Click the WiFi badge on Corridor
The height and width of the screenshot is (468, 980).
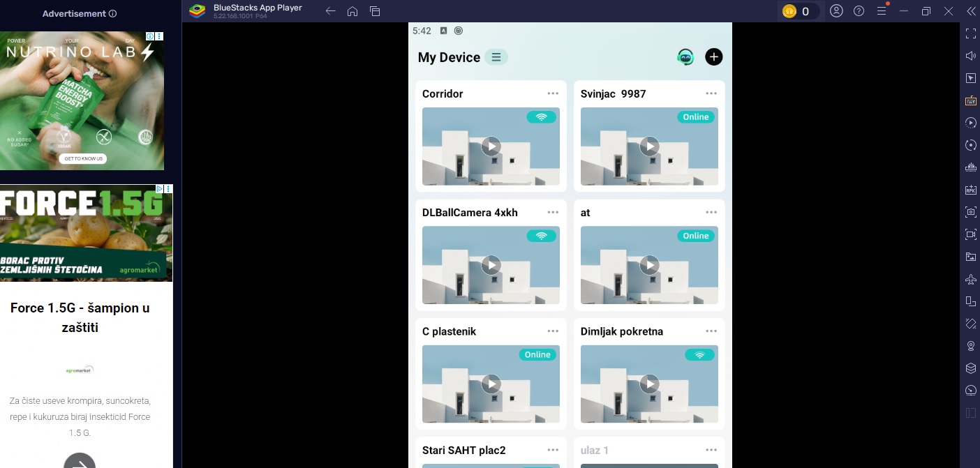(542, 117)
